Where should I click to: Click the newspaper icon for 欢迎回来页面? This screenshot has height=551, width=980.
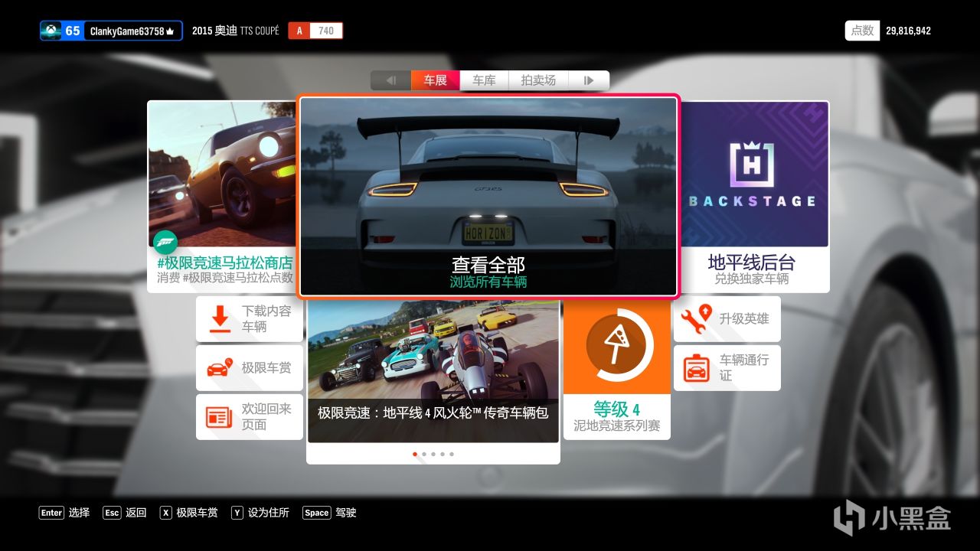(219, 418)
